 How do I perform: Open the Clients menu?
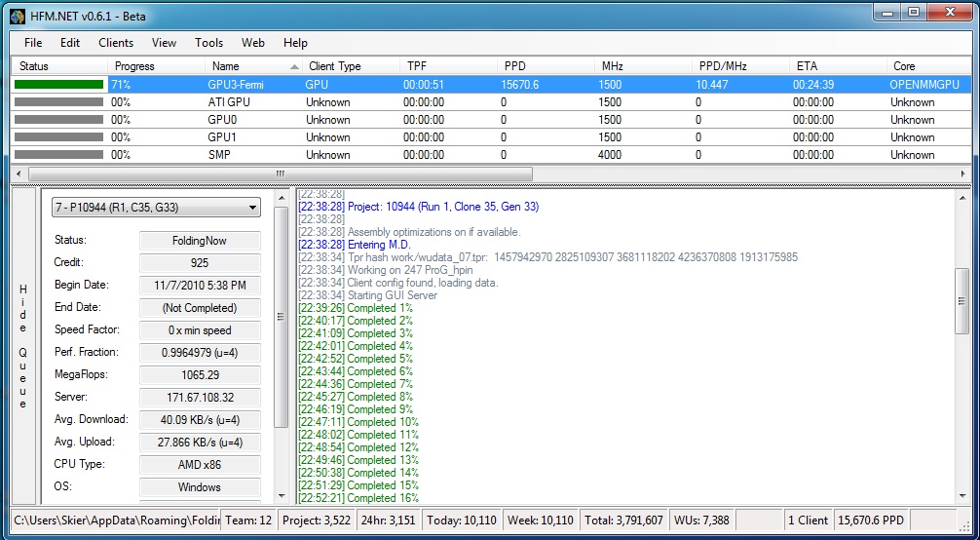pos(116,43)
